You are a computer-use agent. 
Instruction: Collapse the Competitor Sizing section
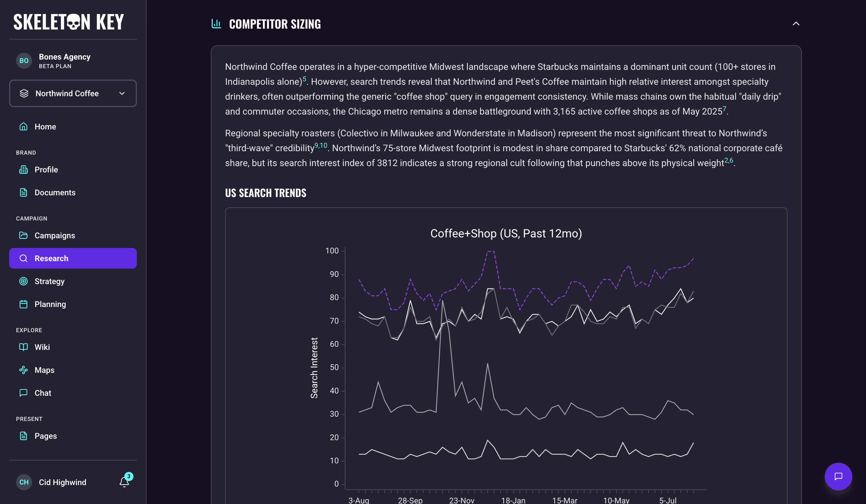[796, 24]
